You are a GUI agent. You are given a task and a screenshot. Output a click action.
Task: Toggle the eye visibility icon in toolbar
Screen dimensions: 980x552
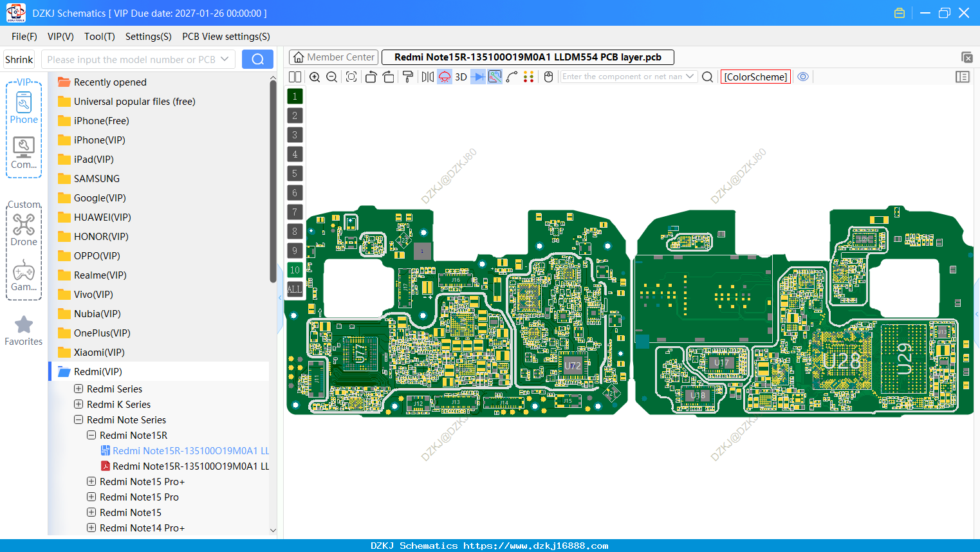[803, 77]
